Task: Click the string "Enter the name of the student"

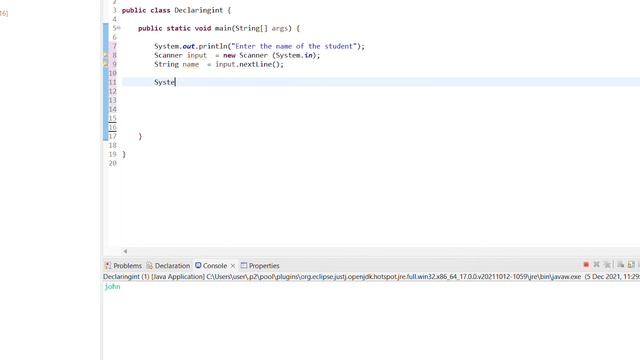Action: tap(294, 46)
